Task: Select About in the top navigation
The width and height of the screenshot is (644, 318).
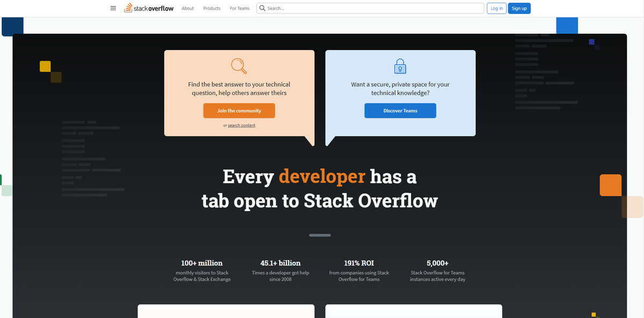Action: click(187, 8)
